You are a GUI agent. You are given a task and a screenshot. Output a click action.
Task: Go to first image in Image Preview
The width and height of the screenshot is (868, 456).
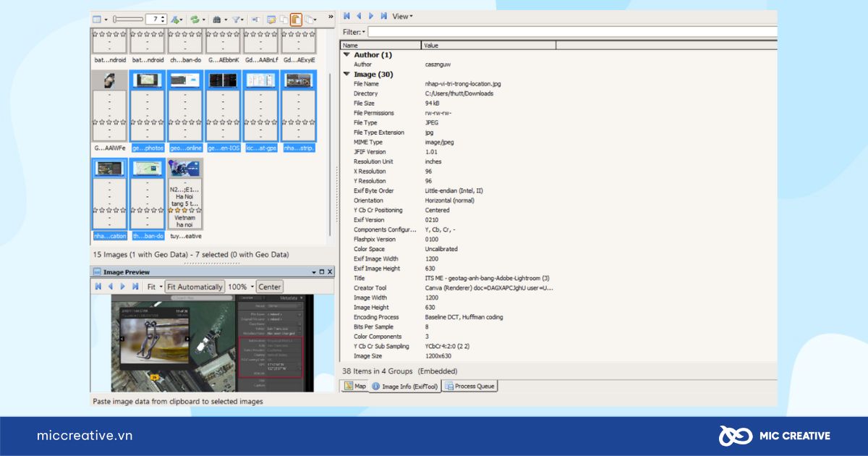pos(98,287)
